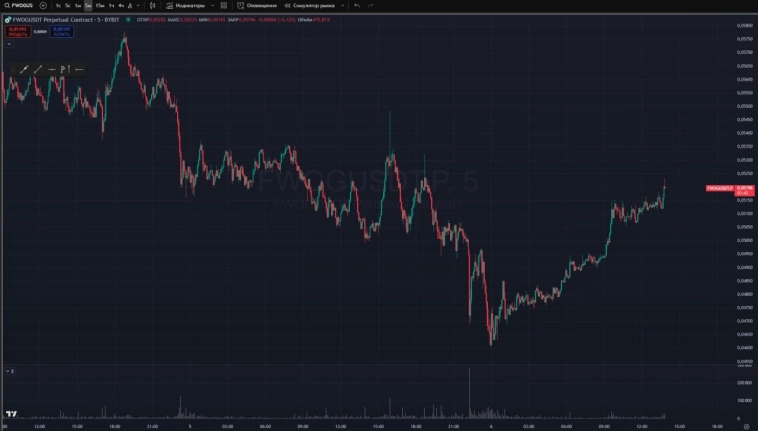
Task: Click the redo arrow
Action: [370, 5]
